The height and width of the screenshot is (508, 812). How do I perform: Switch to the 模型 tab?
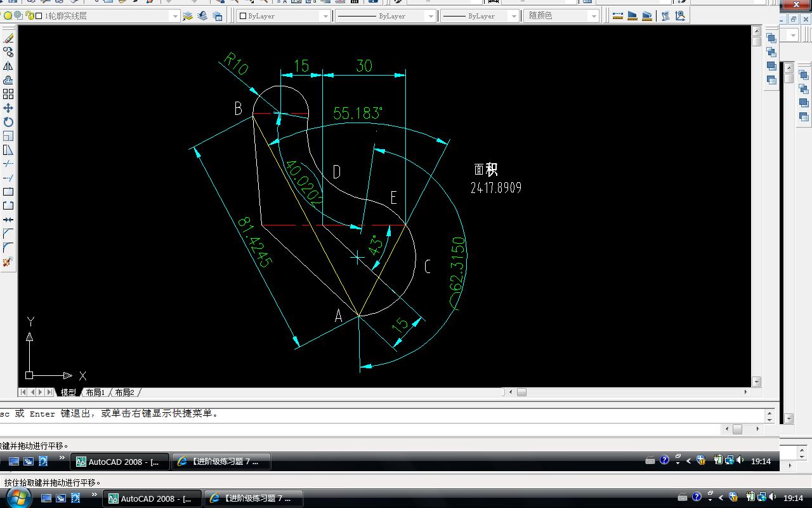click(68, 392)
